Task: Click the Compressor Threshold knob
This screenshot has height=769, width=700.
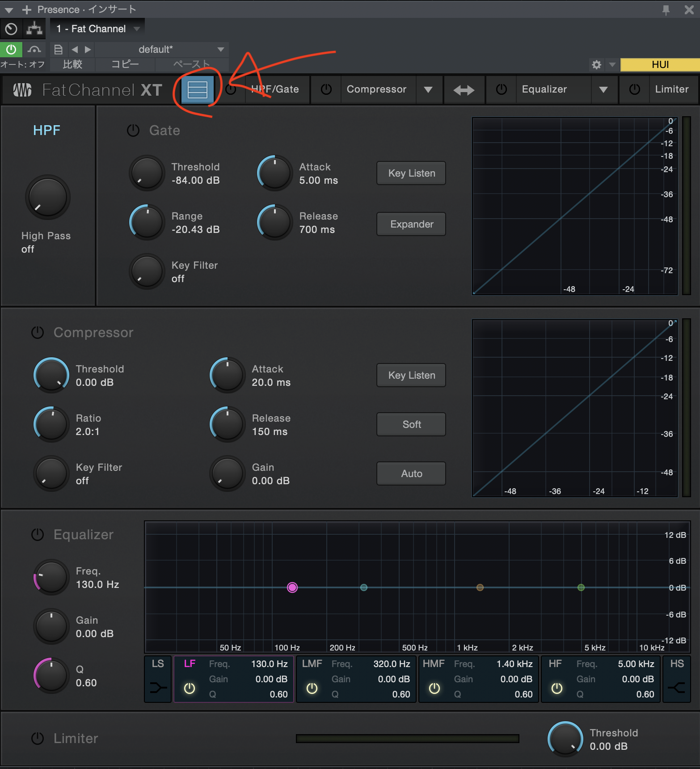Action: tap(51, 375)
